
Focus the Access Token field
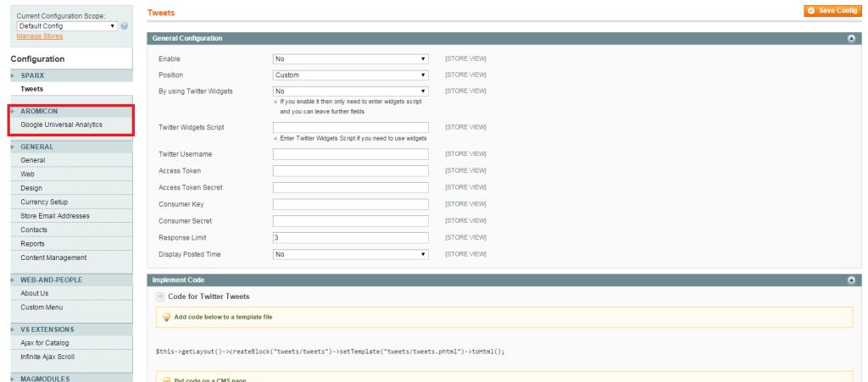pyautogui.click(x=350, y=171)
